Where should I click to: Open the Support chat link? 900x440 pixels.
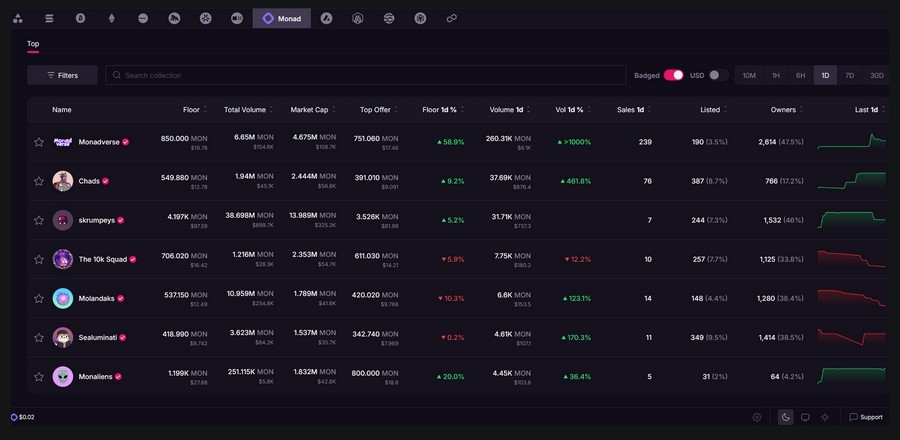point(866,417)
